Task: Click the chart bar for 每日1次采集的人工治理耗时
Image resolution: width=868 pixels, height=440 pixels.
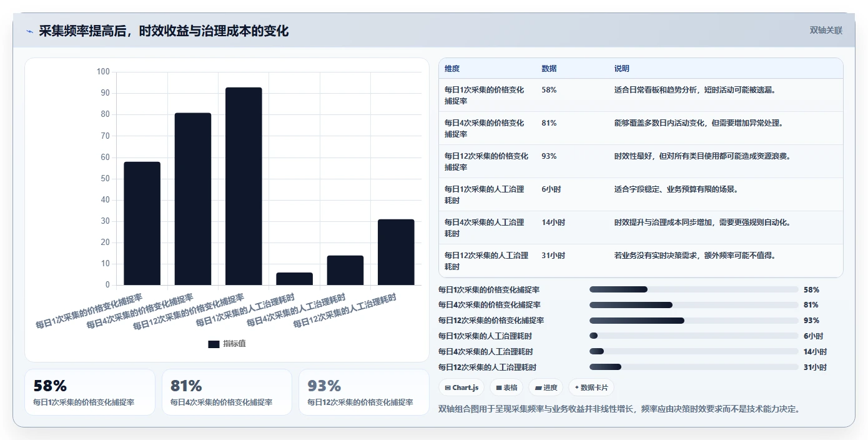Action: point(295,279)
